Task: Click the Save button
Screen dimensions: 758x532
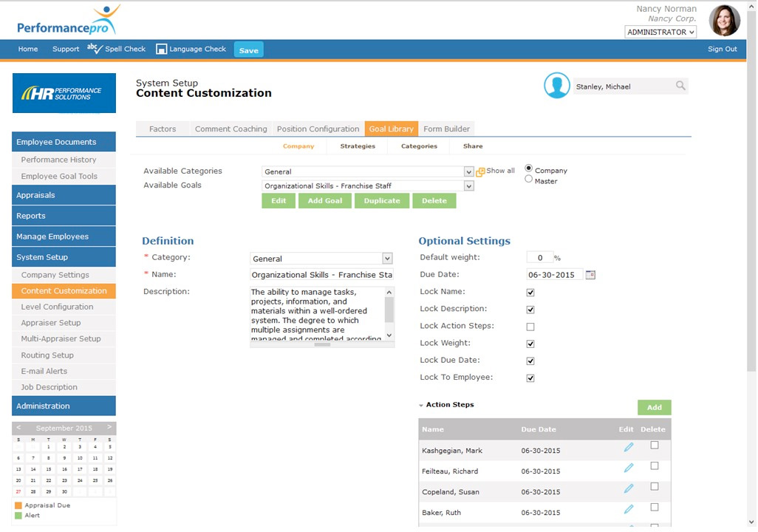Action: (248, 49)
